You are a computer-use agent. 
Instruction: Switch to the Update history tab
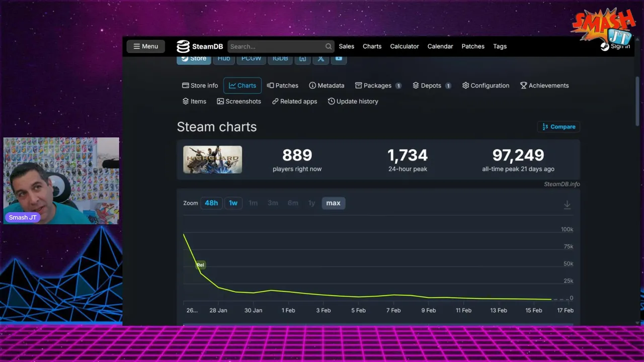tap(353, 102)
